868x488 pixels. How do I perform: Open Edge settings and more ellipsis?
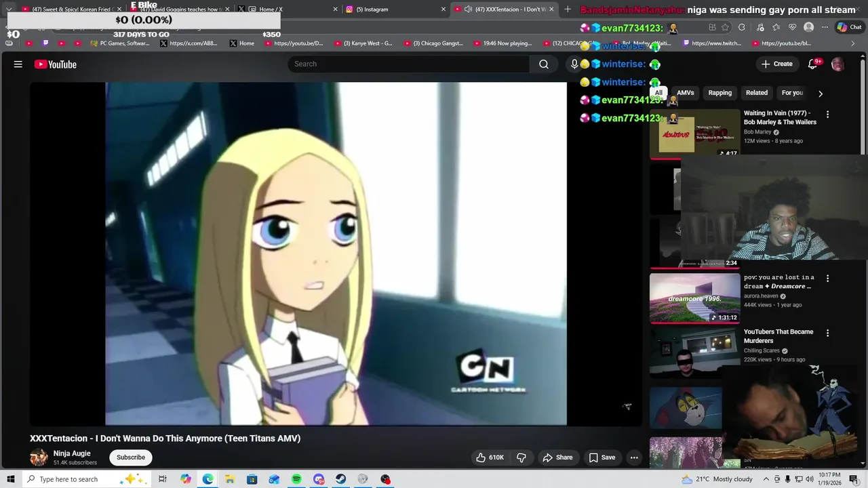pos(825,27)
